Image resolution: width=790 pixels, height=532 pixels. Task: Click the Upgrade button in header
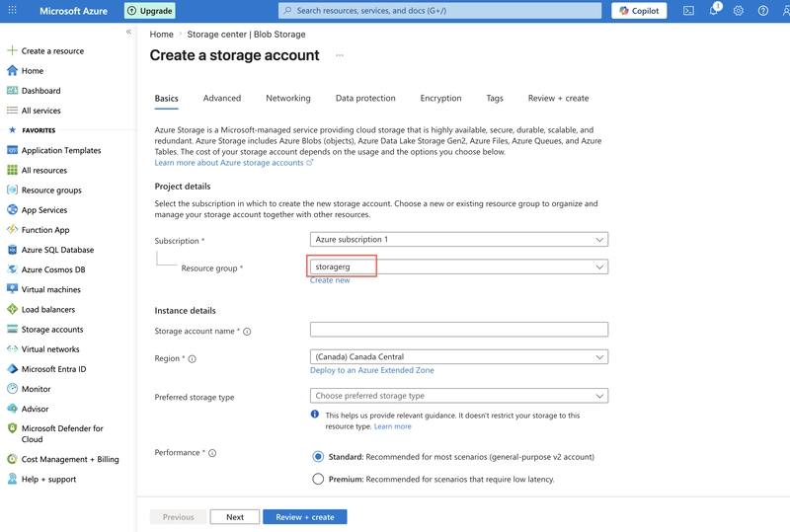click(x=150, y=11)
